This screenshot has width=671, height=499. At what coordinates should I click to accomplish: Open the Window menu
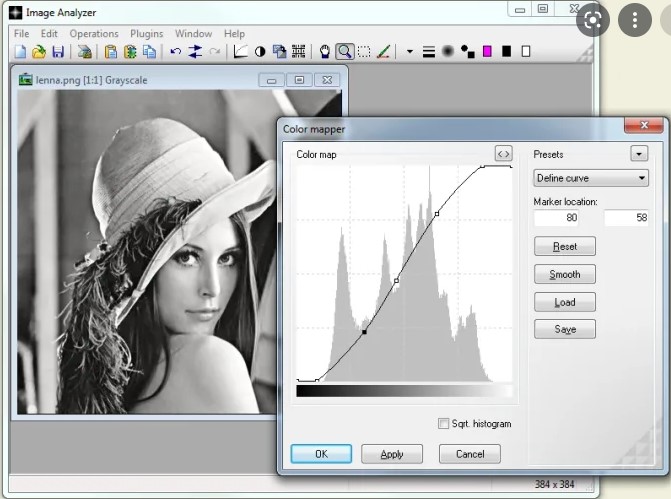point(193,33)
